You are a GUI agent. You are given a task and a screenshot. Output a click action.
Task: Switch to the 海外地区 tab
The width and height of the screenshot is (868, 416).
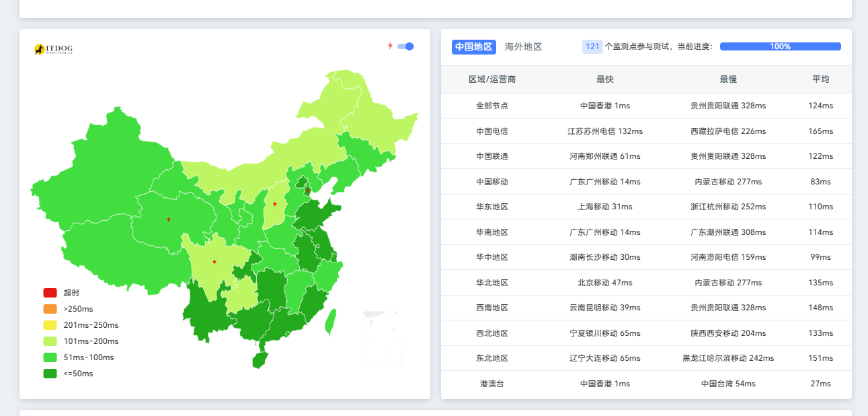point(523,46)
